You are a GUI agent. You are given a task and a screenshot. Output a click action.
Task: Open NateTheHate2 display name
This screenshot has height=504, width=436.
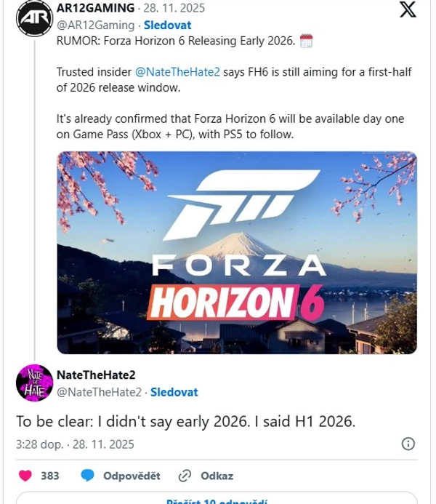[x=96, y=375]
